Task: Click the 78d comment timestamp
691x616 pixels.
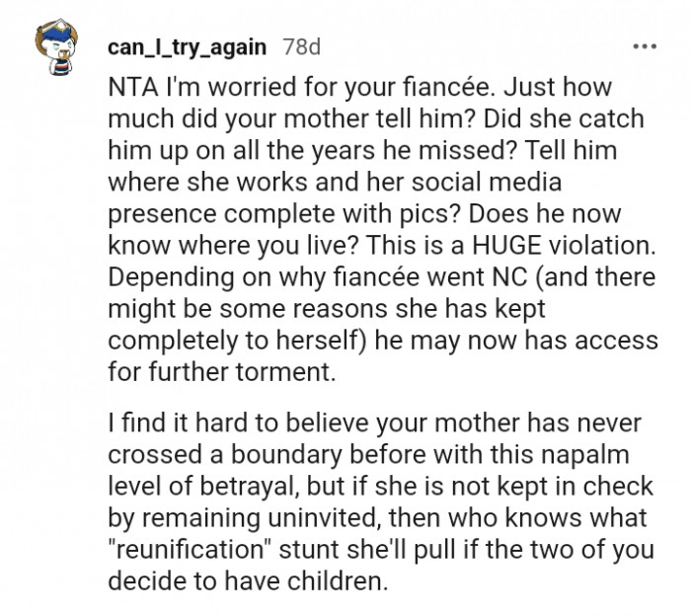Action: [301, 47]
